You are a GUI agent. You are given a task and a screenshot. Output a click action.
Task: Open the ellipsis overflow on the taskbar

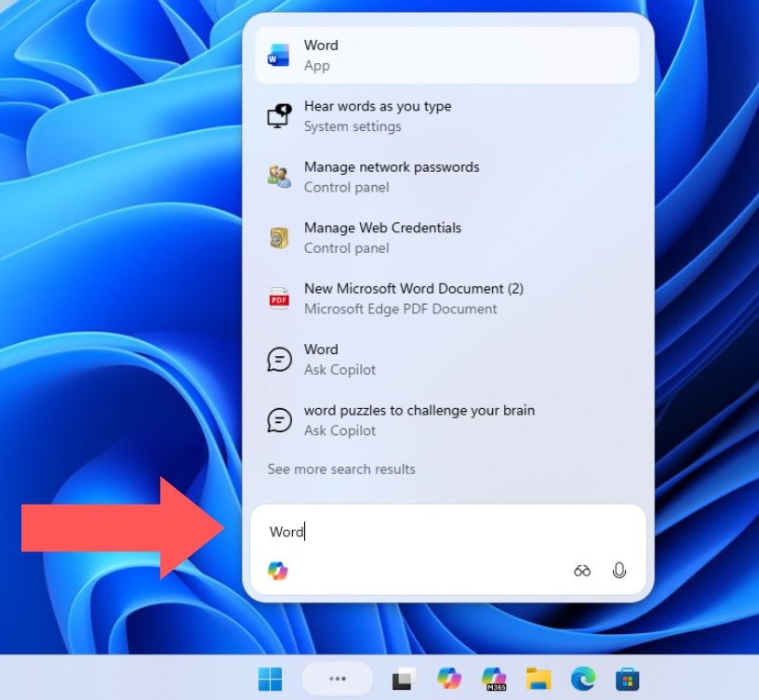[337, 680]
